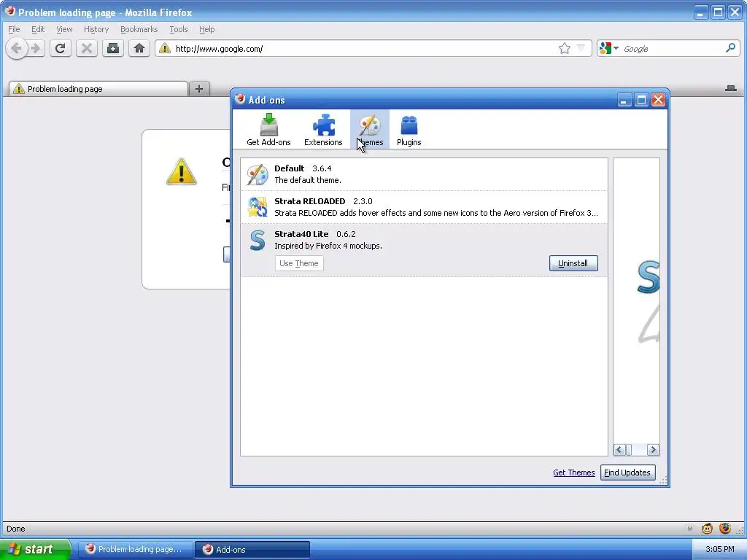The image size is (747, 560).
Task: Open the History menu
Action: click(96, 29)
